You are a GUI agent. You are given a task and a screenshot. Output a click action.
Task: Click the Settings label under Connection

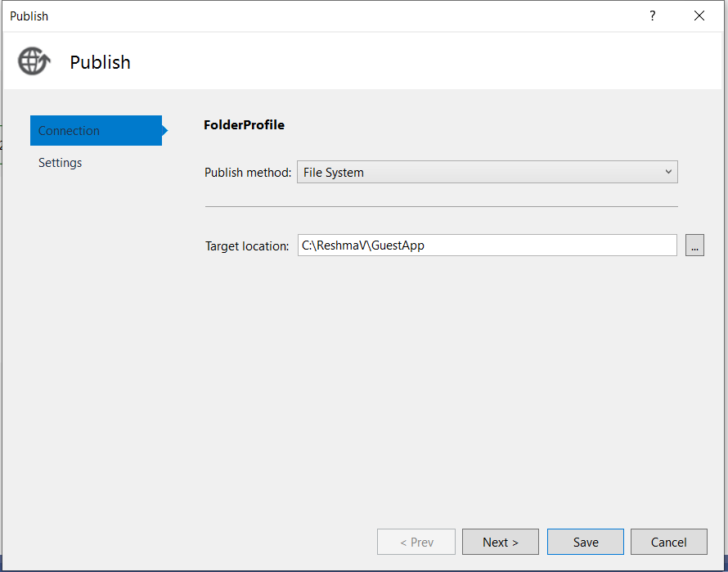pos(60,162)
